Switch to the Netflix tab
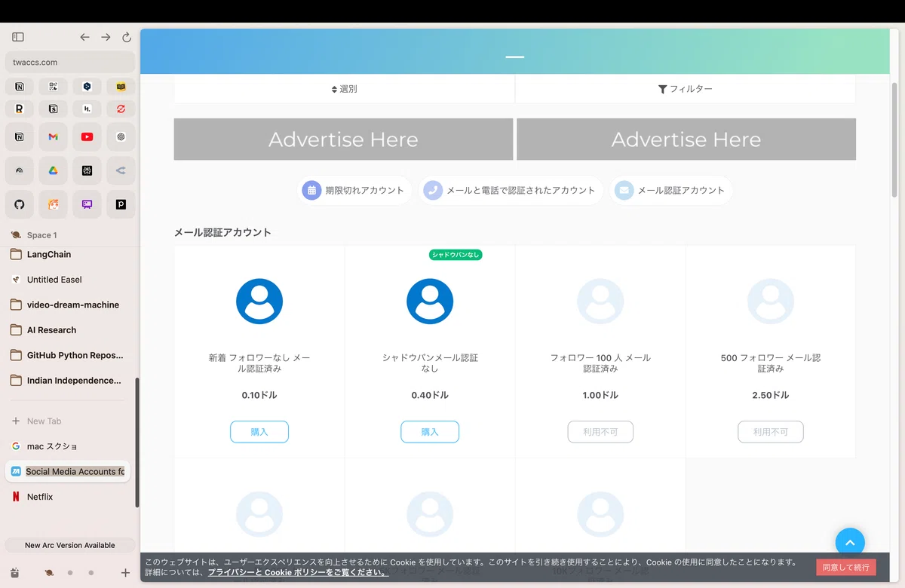 (x=70, y=497)
